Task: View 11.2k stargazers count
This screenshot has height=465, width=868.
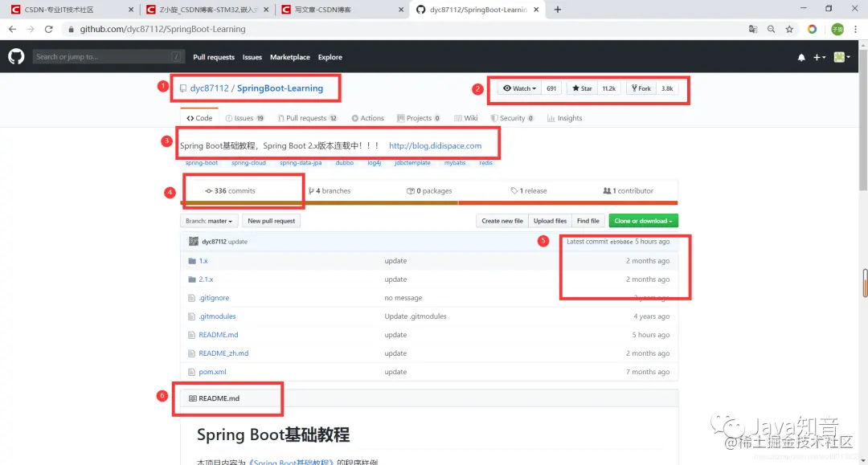Action: coord(609,88)
